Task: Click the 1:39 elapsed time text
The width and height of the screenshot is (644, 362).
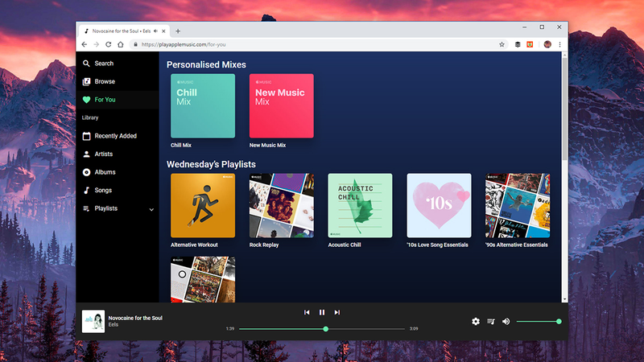Action: click(x=230, y=329)
